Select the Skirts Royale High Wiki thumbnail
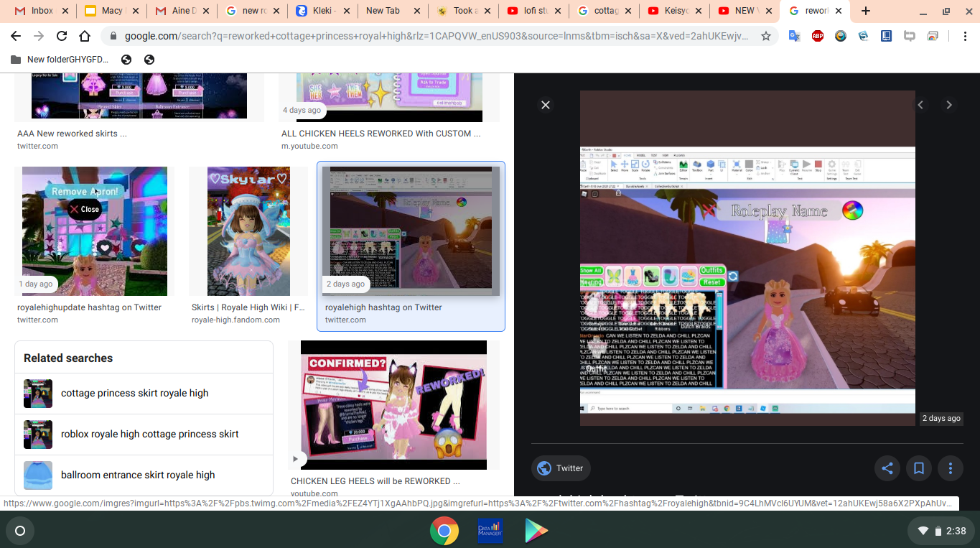Viewport: 980px width, 548px height. click(x=248, y=231)
